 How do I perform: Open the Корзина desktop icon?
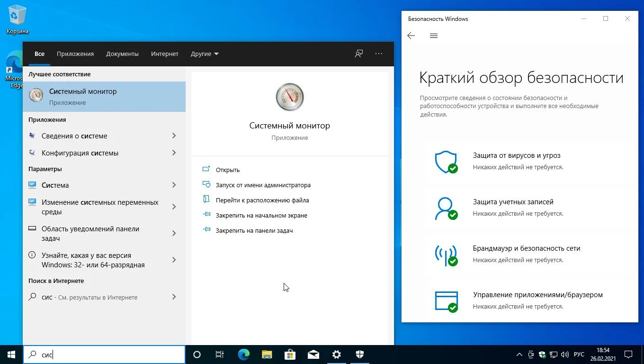click(18, 20)
